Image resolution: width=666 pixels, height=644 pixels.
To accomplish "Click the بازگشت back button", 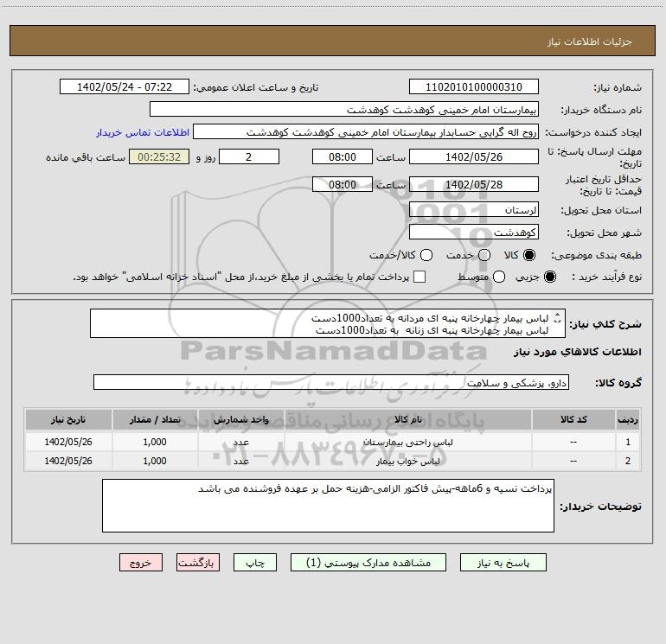I will [198, 563].
